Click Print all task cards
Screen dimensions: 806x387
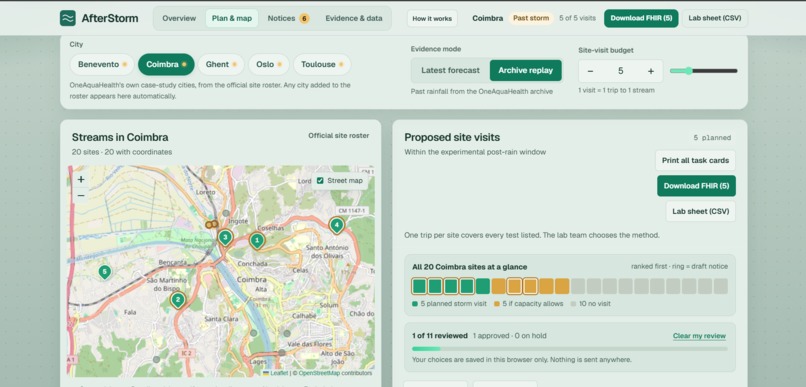point(695,160)
